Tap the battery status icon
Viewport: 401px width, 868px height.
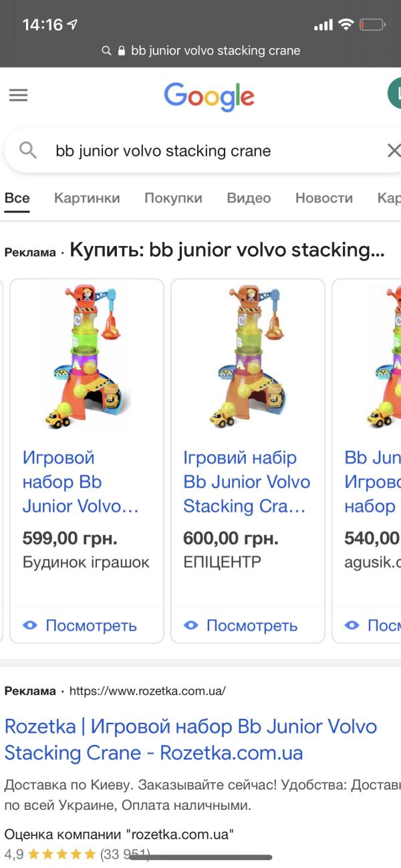[372, 25]
